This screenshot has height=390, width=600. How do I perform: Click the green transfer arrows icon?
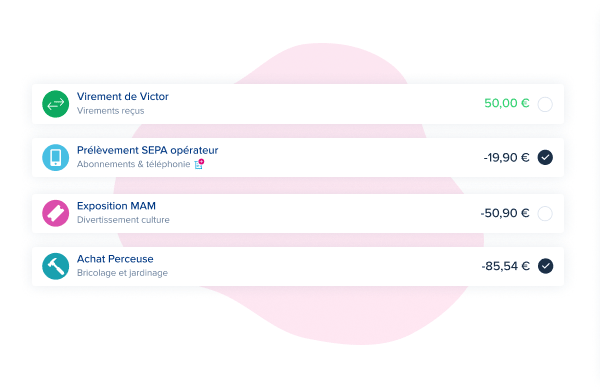(x=55, y=104)
